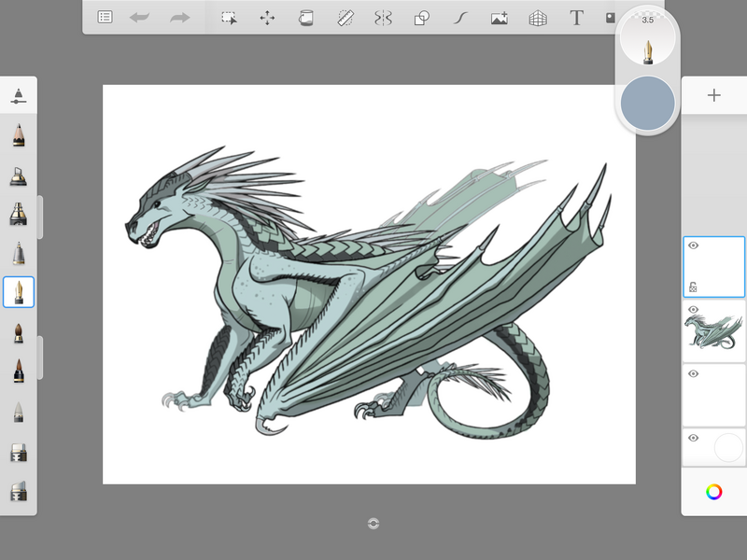Select the dragon layer thumbnail
This screenshot has width=747, height=560.
click(716, 332)
